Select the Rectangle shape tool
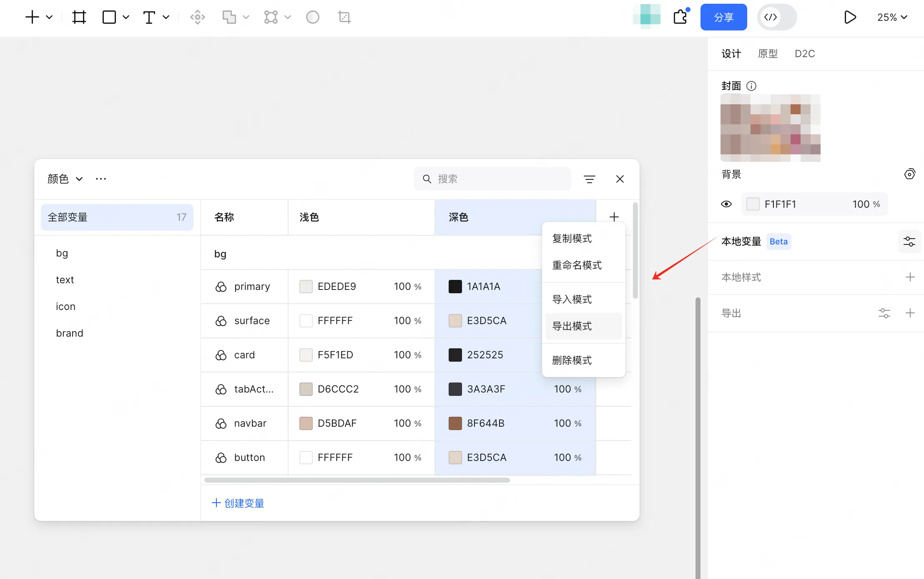This screenshot has height=579, width=924. coord(109,17)
